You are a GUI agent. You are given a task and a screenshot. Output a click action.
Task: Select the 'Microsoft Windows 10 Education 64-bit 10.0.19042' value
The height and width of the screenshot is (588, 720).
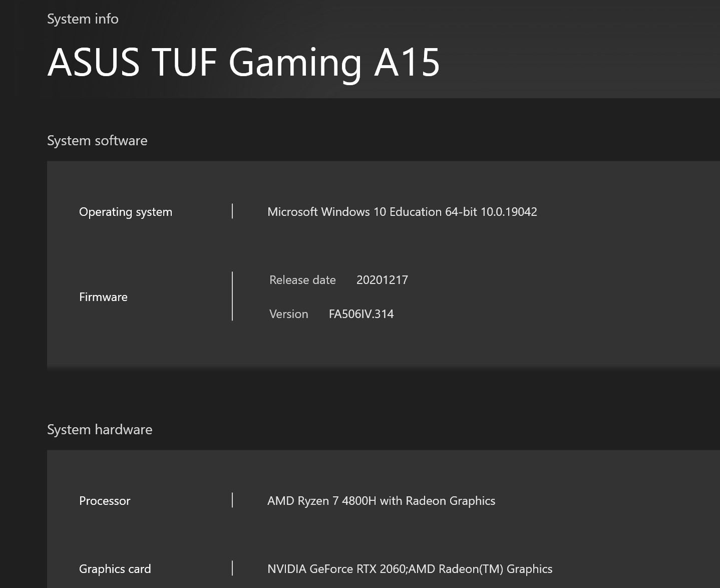[x=402, y=212]
